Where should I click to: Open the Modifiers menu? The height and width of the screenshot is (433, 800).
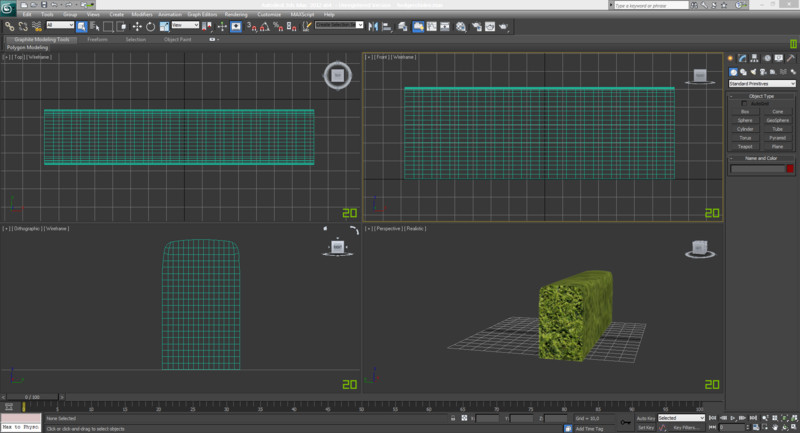(142, 14)
